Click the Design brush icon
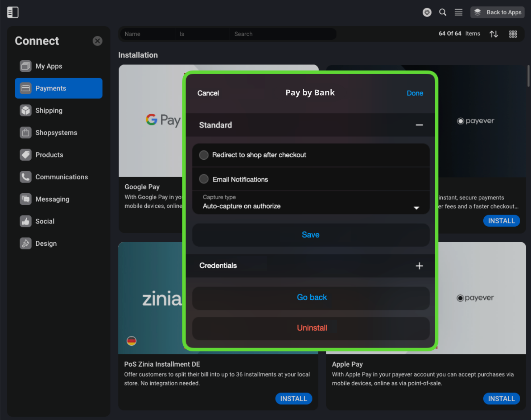 (25, 244)
